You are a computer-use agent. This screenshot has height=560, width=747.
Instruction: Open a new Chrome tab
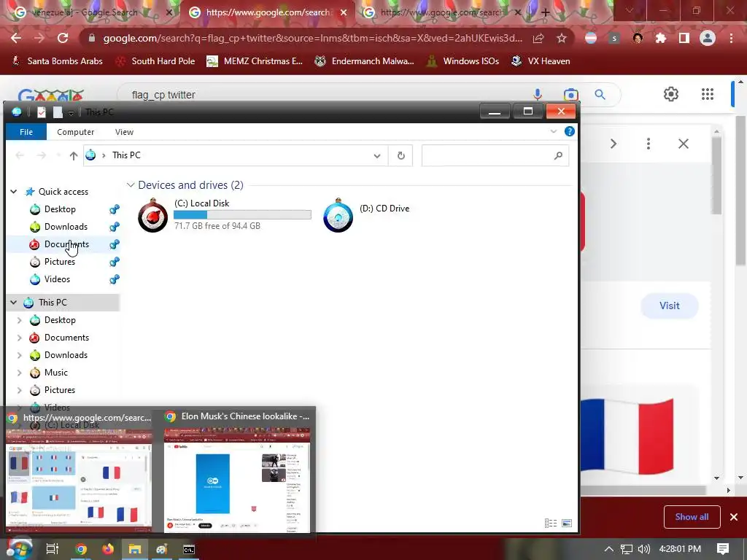(546, 12)
